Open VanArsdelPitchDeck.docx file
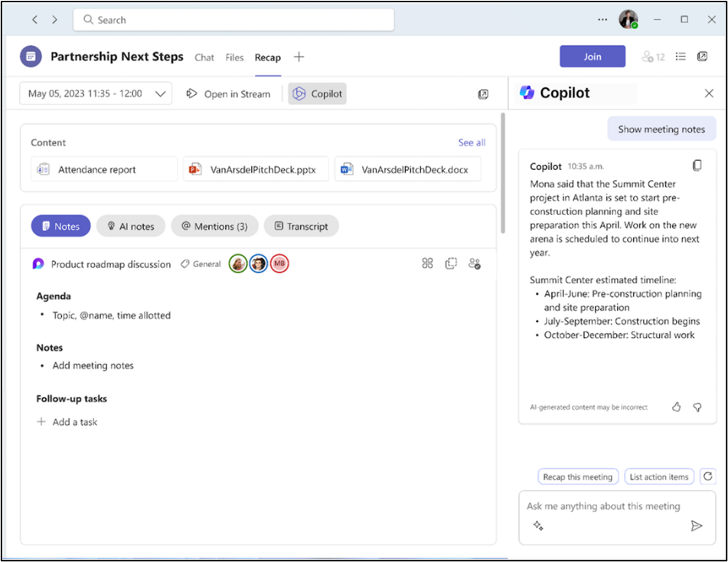Screen dimensions: 728x562 coord(408,169)
